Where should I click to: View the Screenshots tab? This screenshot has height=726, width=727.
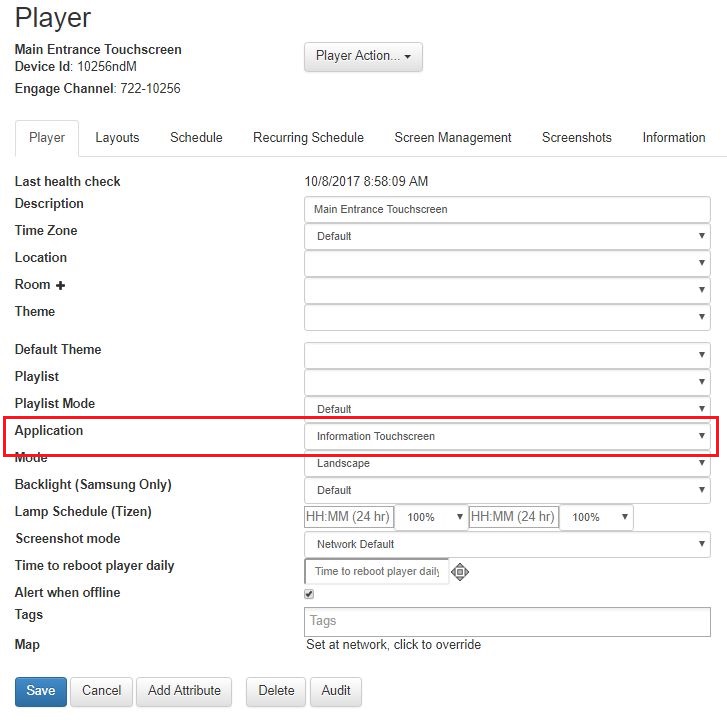pyautogui.click(x=576, y=138)
